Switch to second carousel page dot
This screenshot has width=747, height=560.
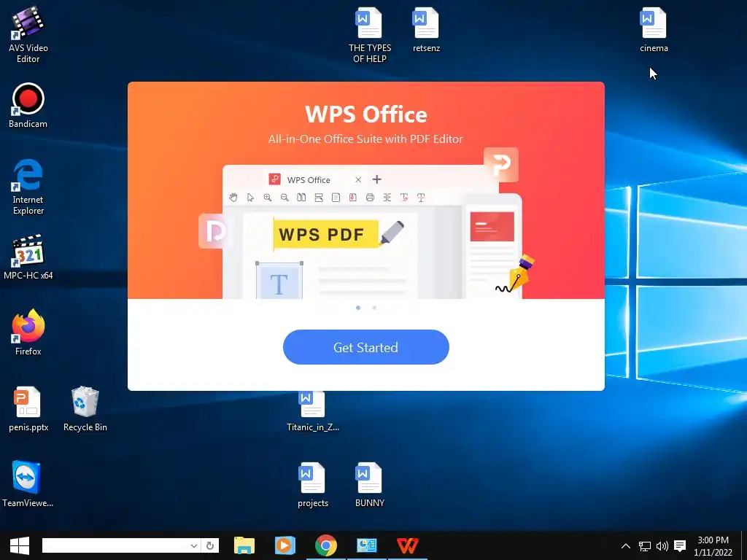[374, 308]
